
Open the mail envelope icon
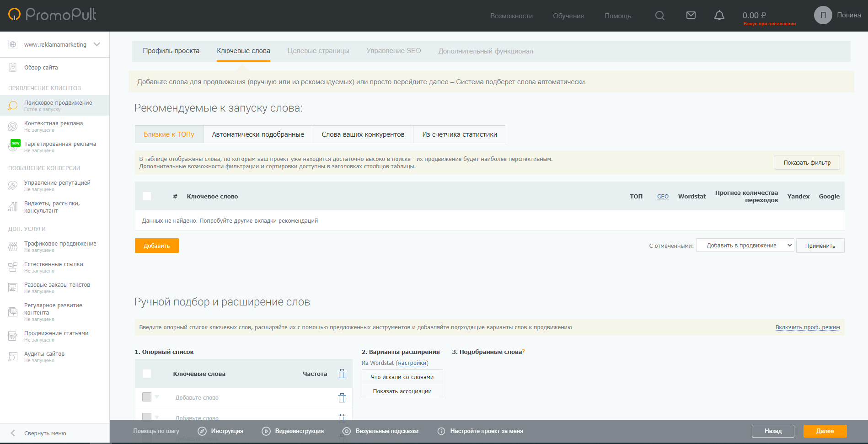(x=691, y=16)
